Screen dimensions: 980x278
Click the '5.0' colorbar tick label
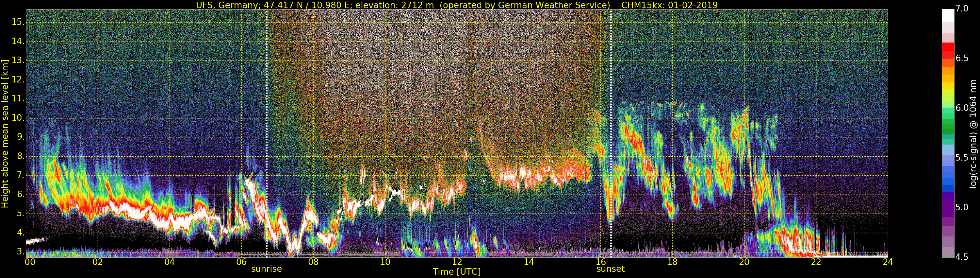962,207
